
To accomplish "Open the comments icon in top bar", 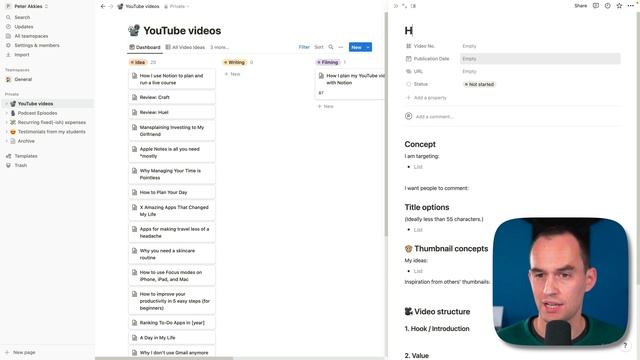I will click(596, 6).
